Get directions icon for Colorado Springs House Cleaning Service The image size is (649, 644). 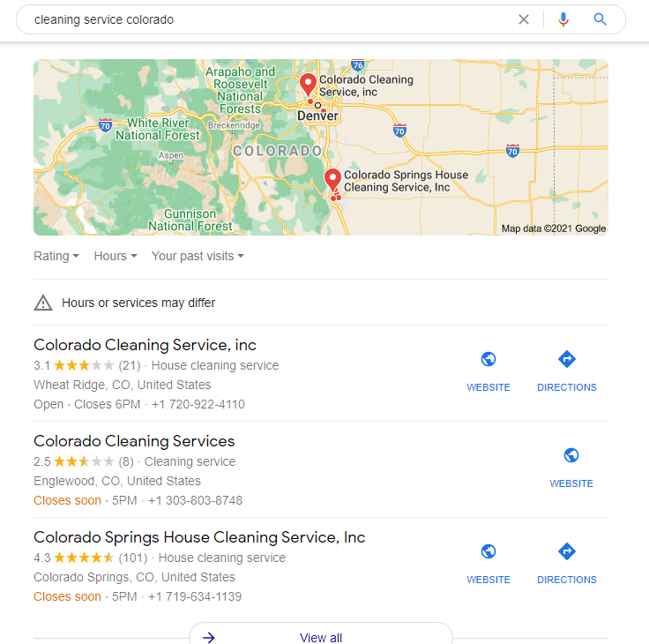(567, 551)
